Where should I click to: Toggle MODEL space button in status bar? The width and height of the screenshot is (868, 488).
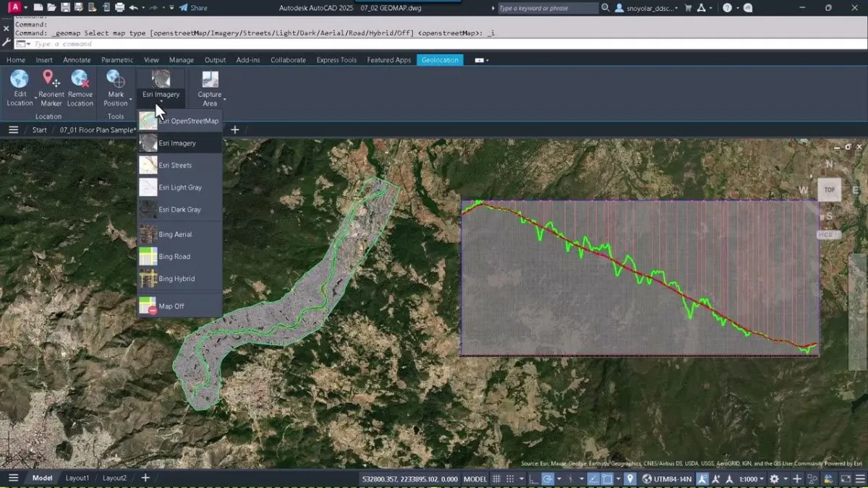tap(475, 479)
